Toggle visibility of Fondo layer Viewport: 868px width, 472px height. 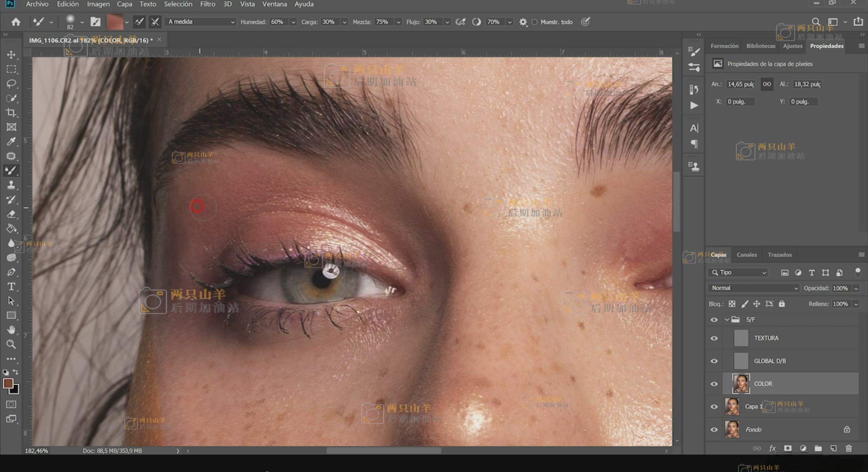[714, 430]
